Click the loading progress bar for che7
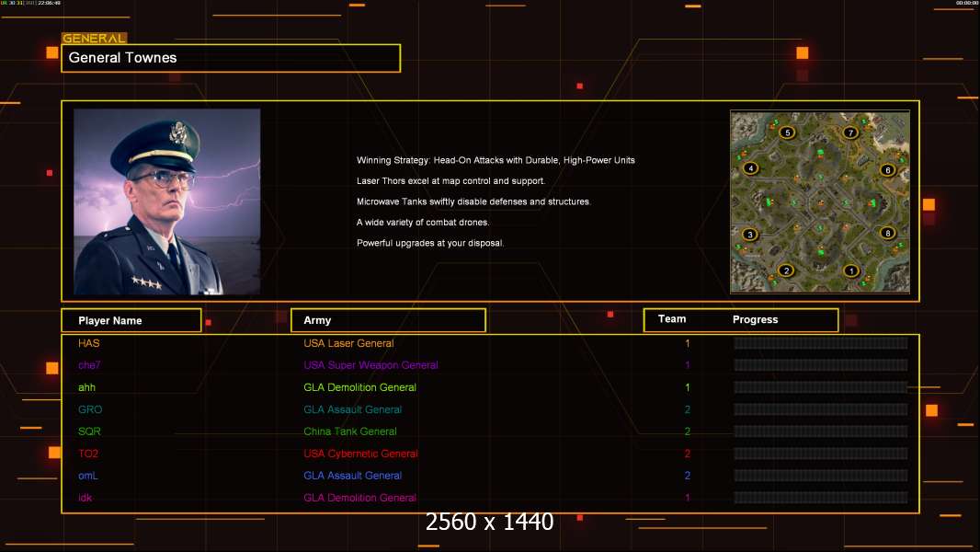Image resolution: width=980 pixels, height=552 pixels. tap(821, 365)
